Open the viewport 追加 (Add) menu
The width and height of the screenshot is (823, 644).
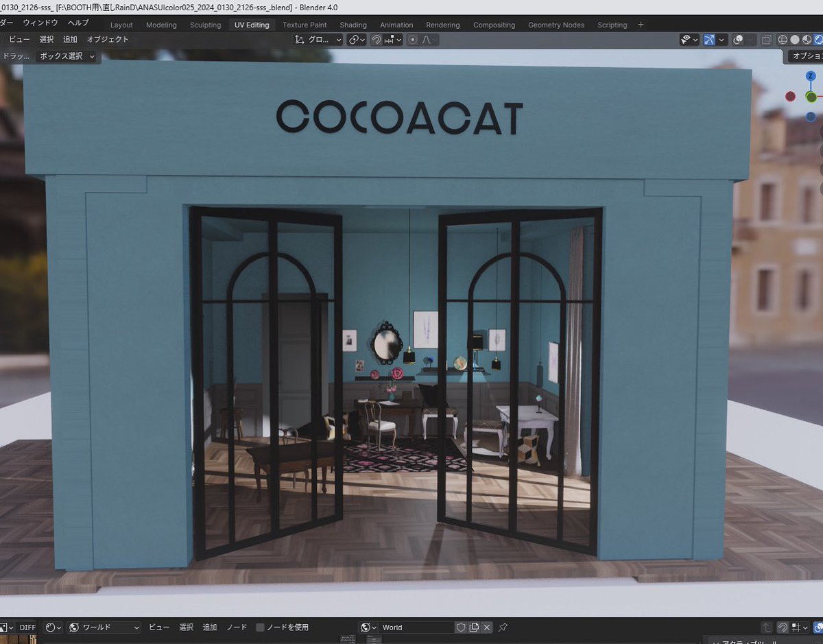coord(70,40)
